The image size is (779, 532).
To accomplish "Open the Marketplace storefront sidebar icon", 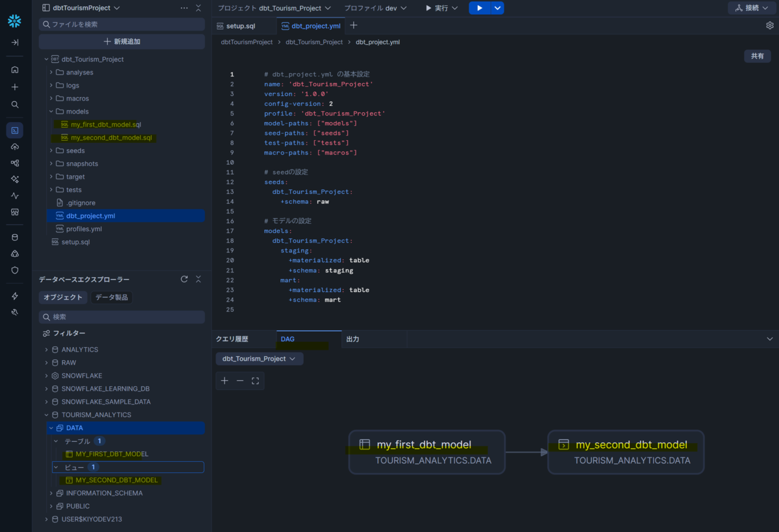I will coord(15,212).
